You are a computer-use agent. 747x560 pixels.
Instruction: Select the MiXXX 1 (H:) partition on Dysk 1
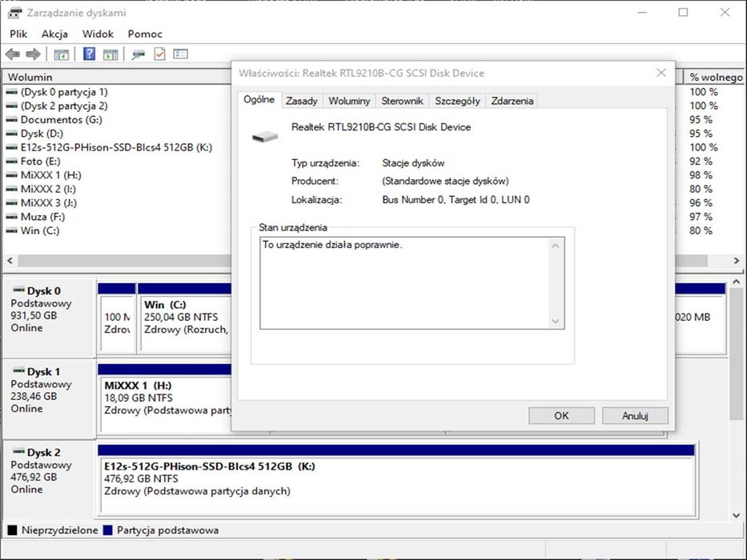(165, 398)
